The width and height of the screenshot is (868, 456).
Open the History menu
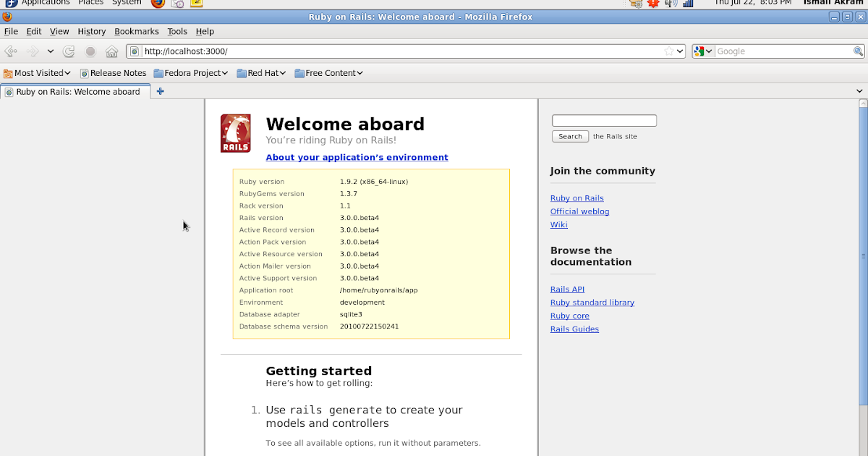pyautogui.click(x=92, y=31)
